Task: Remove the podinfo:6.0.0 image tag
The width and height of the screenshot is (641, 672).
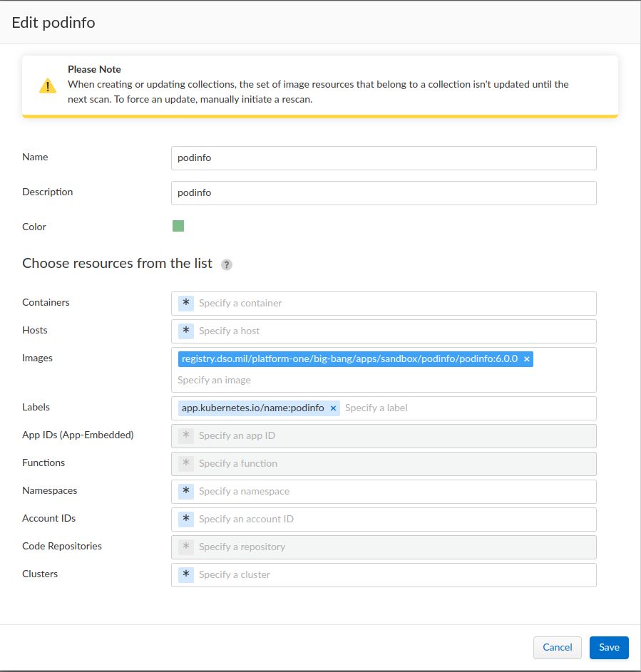Action: [527, 359]
